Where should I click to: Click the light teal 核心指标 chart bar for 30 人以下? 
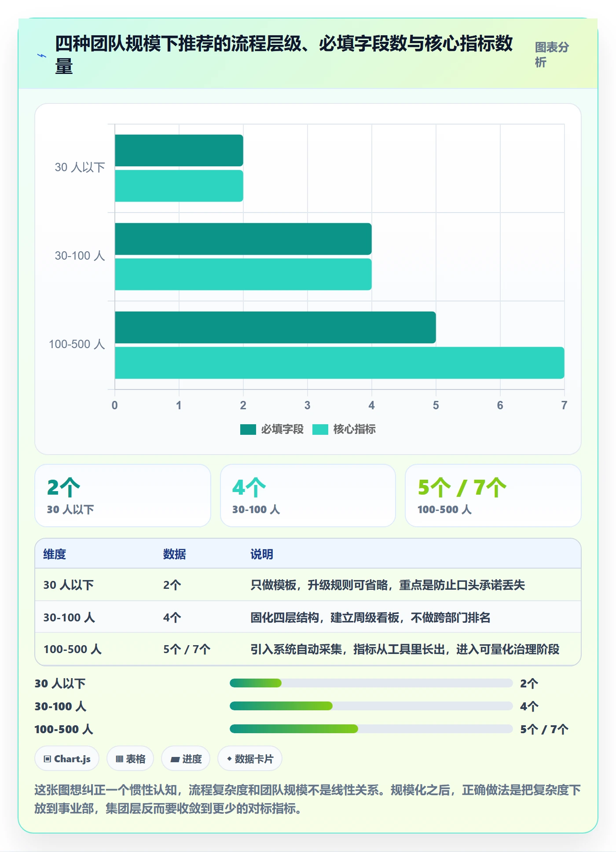pos(179,186)
